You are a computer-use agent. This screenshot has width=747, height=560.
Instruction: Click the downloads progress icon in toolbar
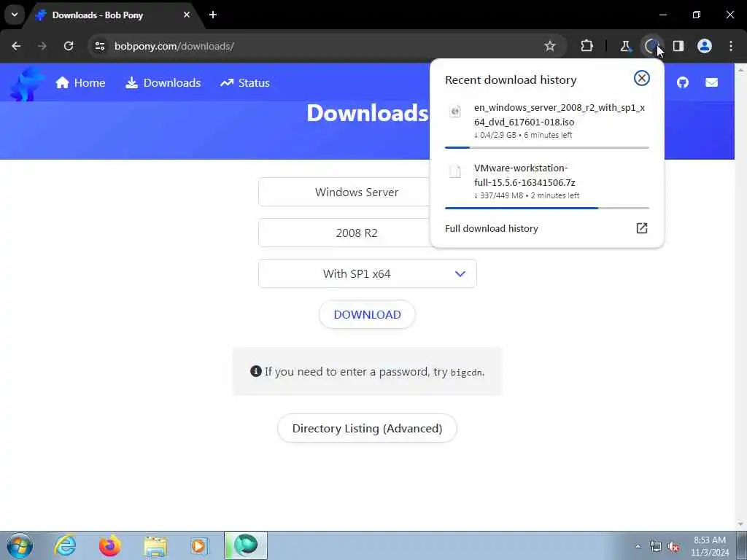pos(651,46)
